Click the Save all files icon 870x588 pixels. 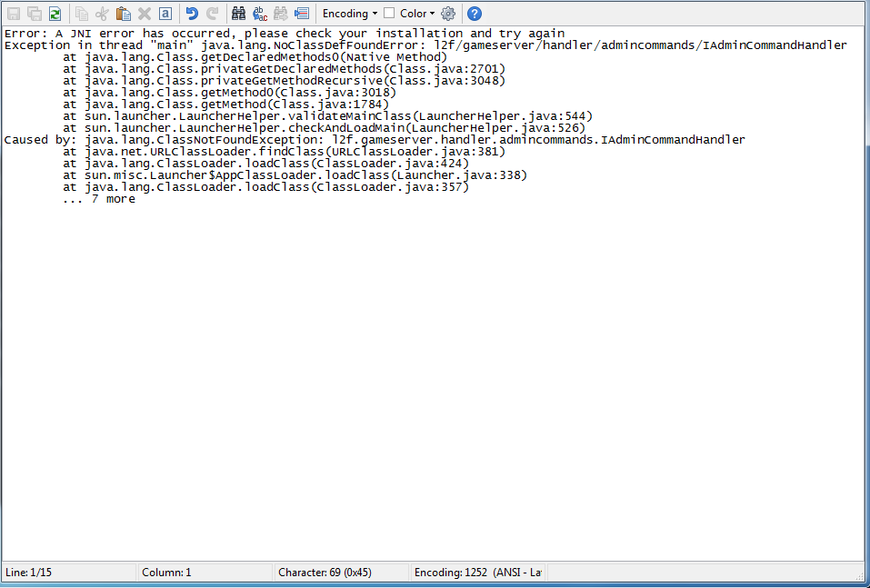(x=35, y=14)
